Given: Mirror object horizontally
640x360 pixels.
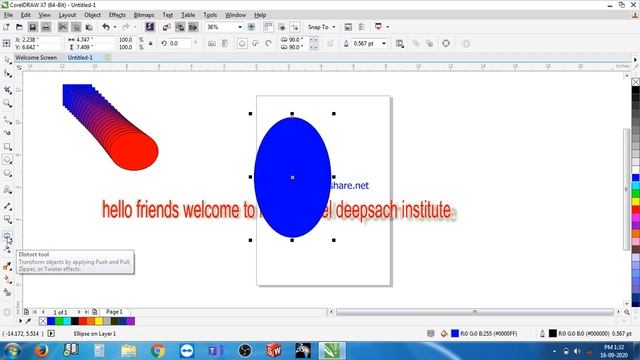Looking at the screenshot, I should (x=212, y=43).
